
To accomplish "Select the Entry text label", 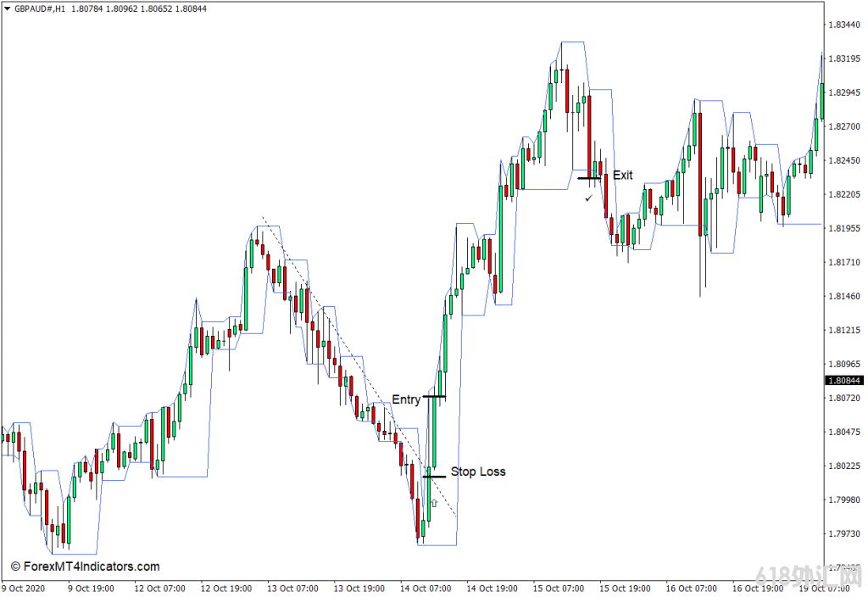I will click(x=405, y=399).
